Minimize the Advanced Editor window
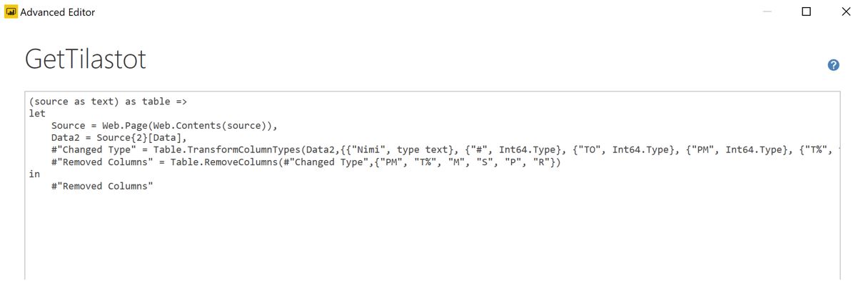This screenshot has height=291, width=868. point(767,11)
